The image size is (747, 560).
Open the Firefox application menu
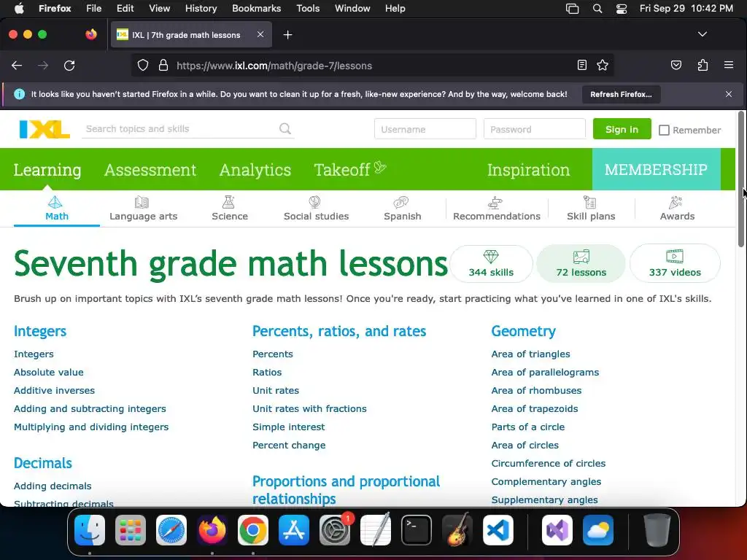point(729,65)
